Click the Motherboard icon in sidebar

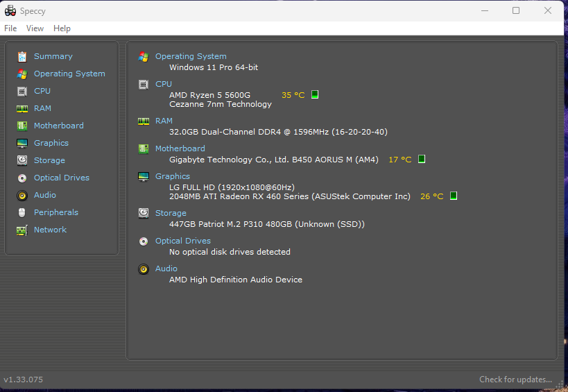[22, 126]
